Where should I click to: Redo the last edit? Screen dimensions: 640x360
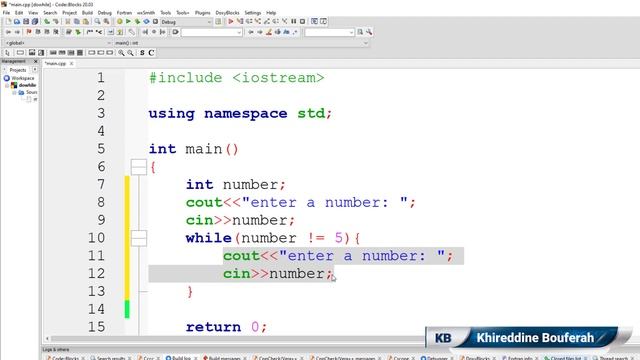(x=56, y=22)
